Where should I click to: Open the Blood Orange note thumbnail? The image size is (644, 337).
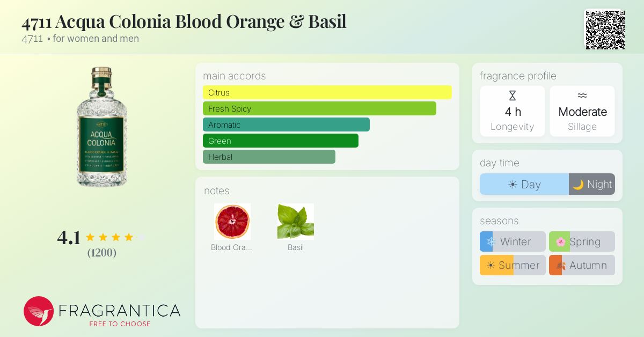click(232, 222)
